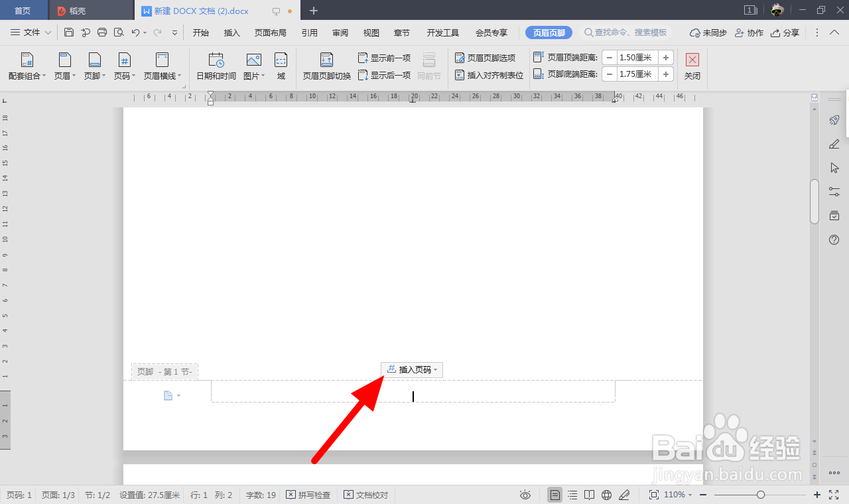849x504 pixels.
Task: Select outline view icon in status bar
Action: [572, 495]
